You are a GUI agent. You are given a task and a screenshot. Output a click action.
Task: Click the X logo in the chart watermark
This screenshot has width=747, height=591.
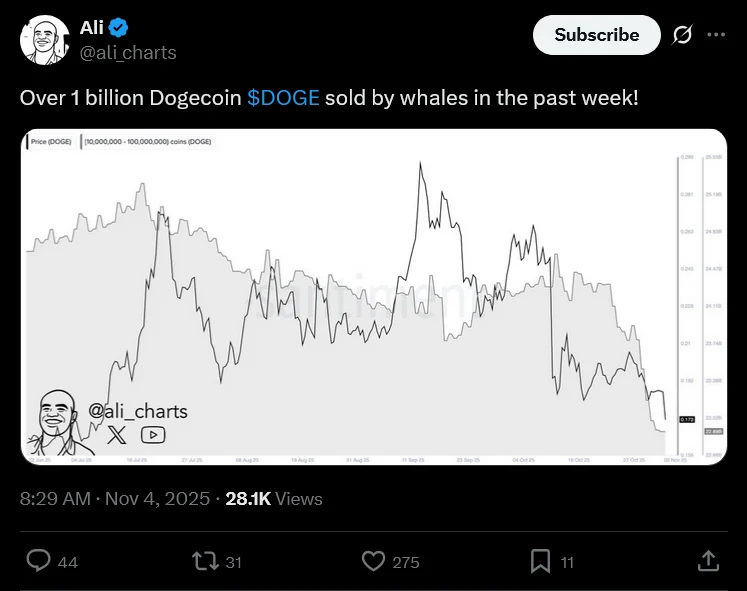tap(117, 434)
